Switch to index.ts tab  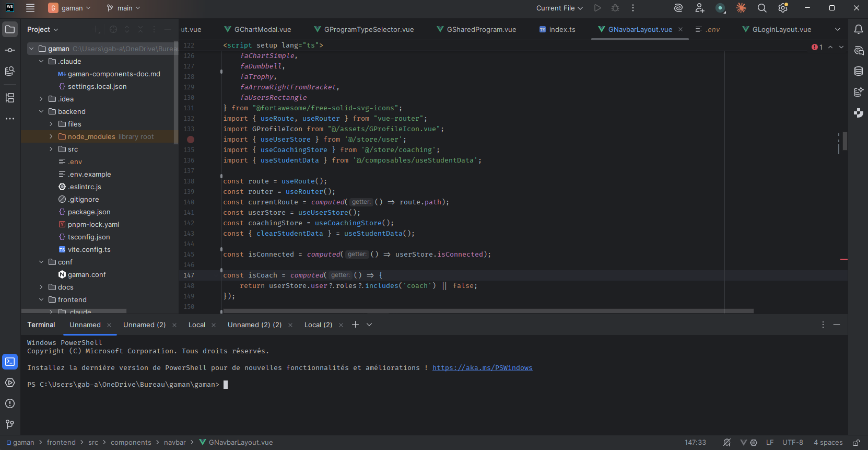tap(557, 29)
